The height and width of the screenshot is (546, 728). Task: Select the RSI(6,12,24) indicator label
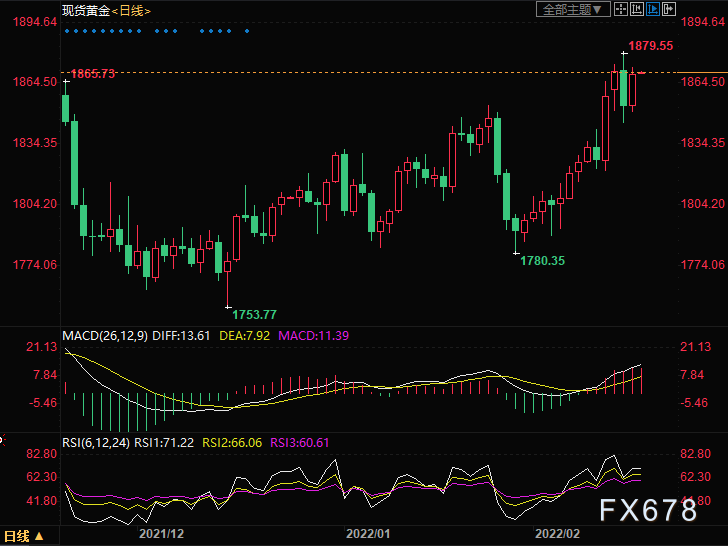[96, 443]
